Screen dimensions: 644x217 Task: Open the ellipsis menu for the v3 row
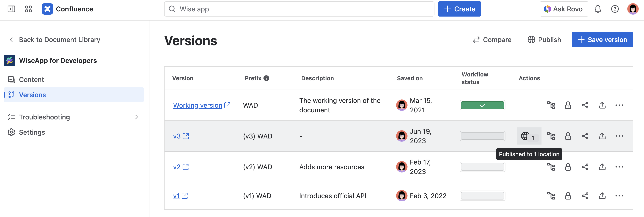(x=620, y=136)
